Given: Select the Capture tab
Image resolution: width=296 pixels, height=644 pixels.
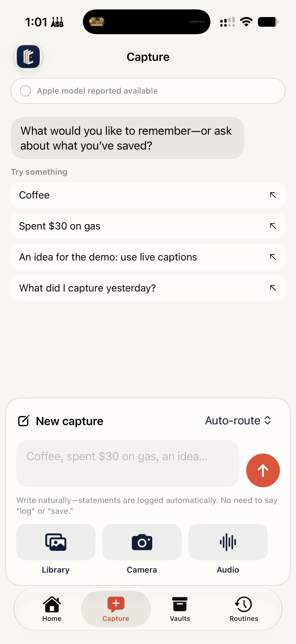Looking at the screenshot, I should coord(116,609).
